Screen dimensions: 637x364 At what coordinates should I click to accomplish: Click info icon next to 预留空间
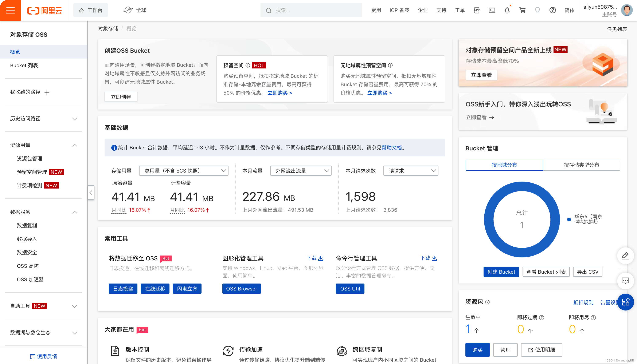pos(248,65)
